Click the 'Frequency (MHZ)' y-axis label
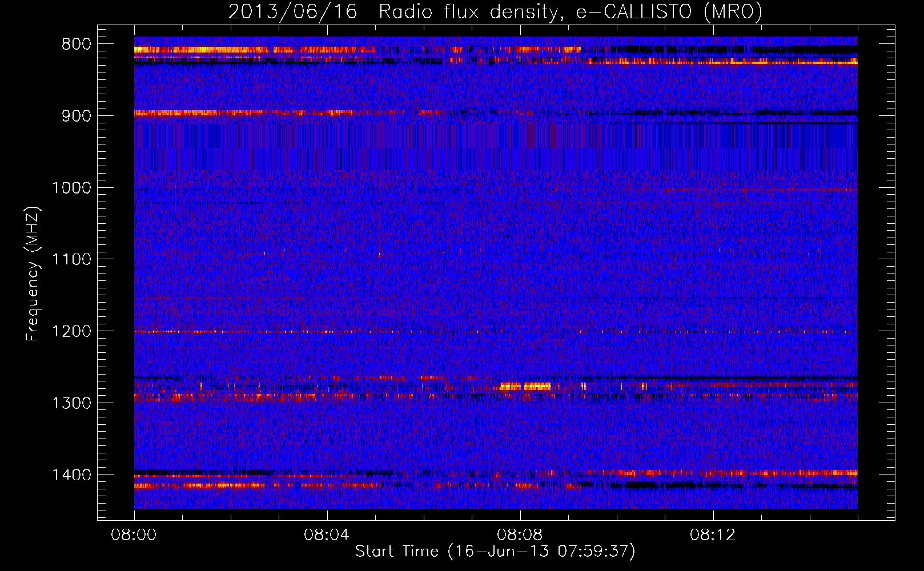Image resolution: width=924 pixels, height=571 pixels. pos(33,274)
